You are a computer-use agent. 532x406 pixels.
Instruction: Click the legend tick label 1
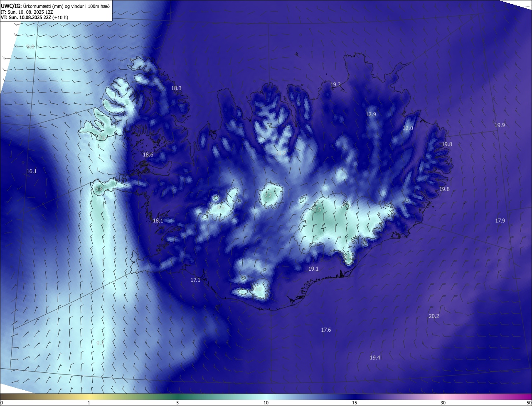tap(89, 403)
